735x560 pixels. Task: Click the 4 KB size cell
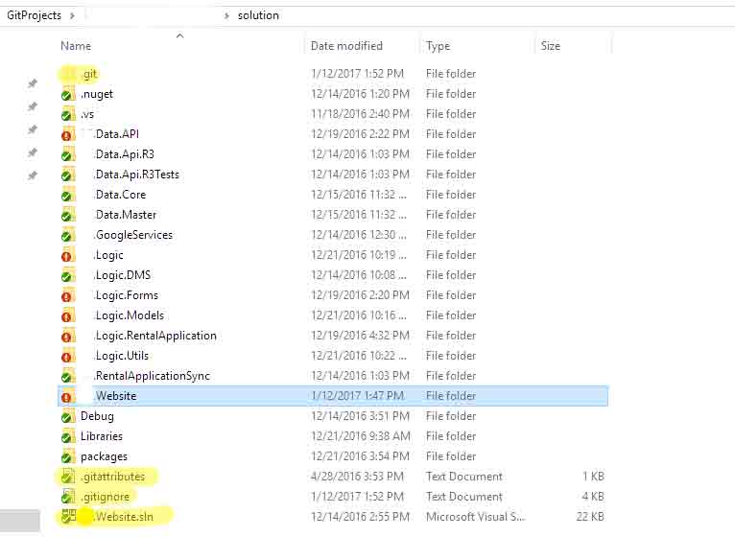point(593,497)
